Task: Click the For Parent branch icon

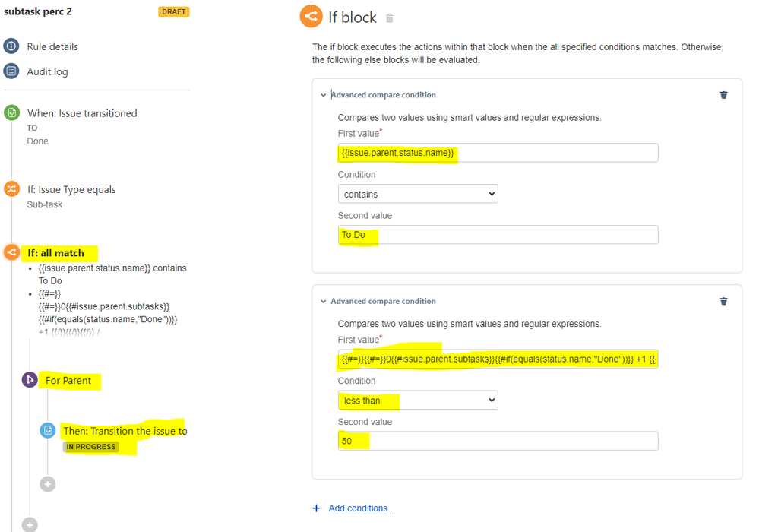Action: (30, 380)
